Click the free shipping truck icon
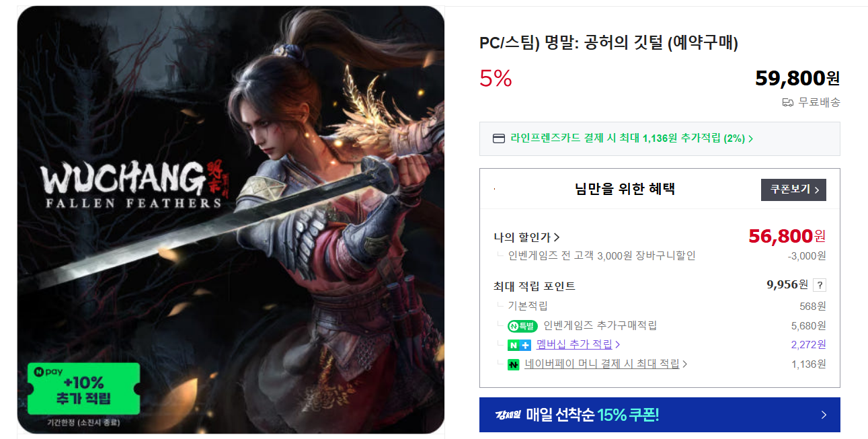868x439 pixels. coord(788,103)
